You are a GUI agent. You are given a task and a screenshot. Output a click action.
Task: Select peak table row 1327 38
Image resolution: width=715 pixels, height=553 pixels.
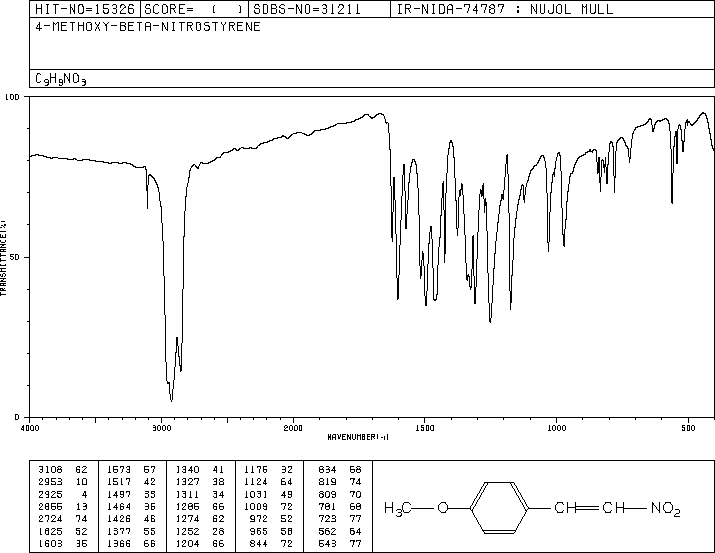200,482
